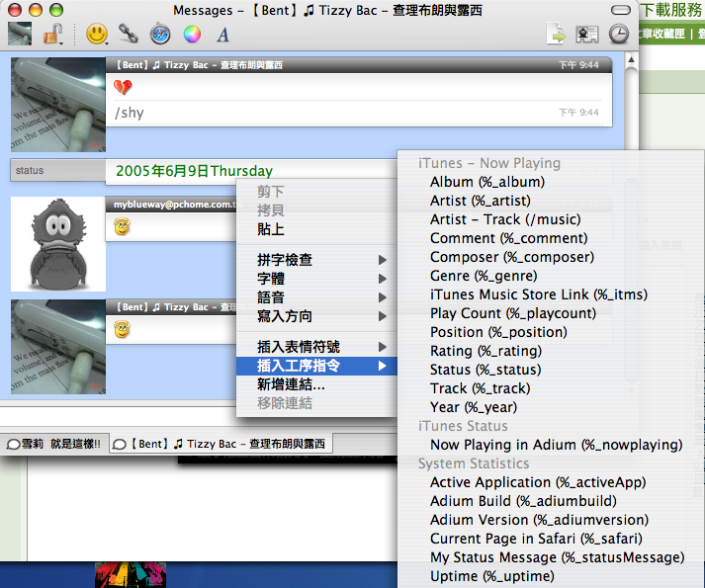
Task: Click the /shy message text
Action: click(x=130, y=113)
